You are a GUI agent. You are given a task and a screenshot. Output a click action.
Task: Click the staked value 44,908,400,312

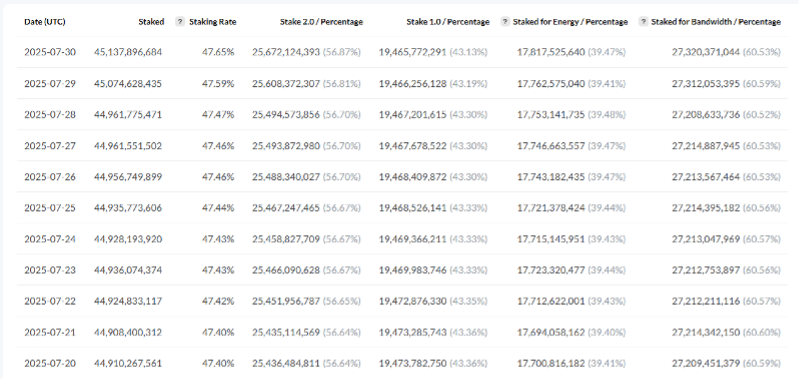[128, 332]
